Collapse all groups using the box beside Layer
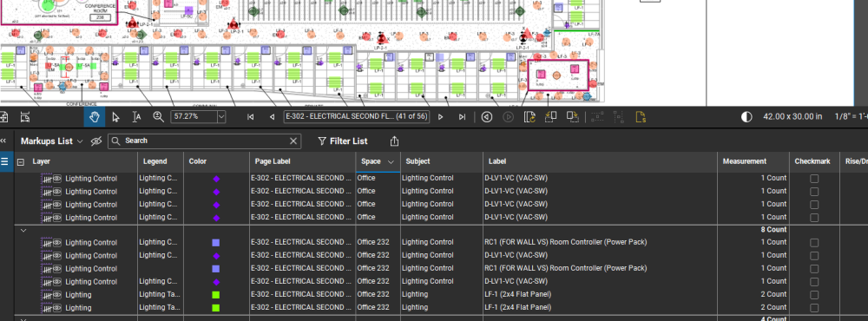 click(x=21, y=162)
